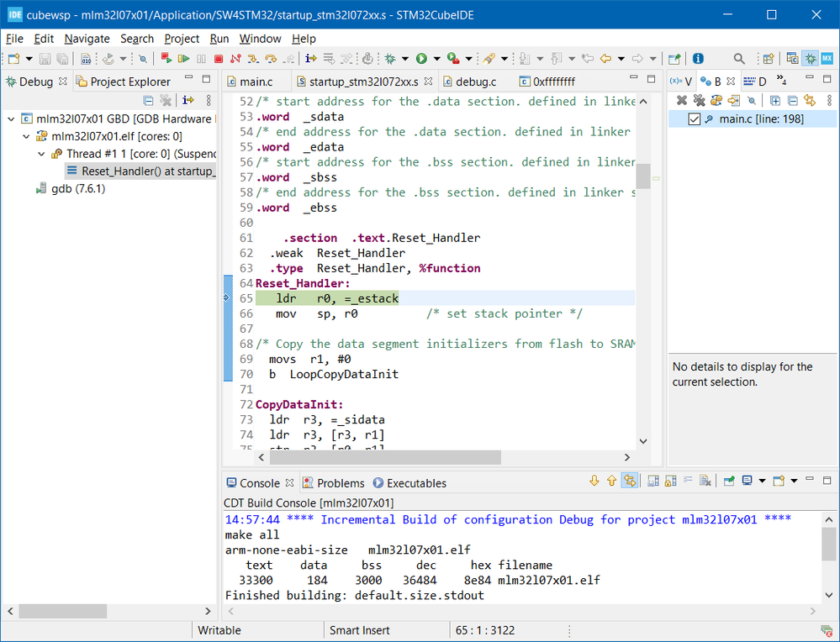This screenshot has width=840, height=642.
Task: Select Reset_Handler() stack frame
Action: (x=140, y=171)
